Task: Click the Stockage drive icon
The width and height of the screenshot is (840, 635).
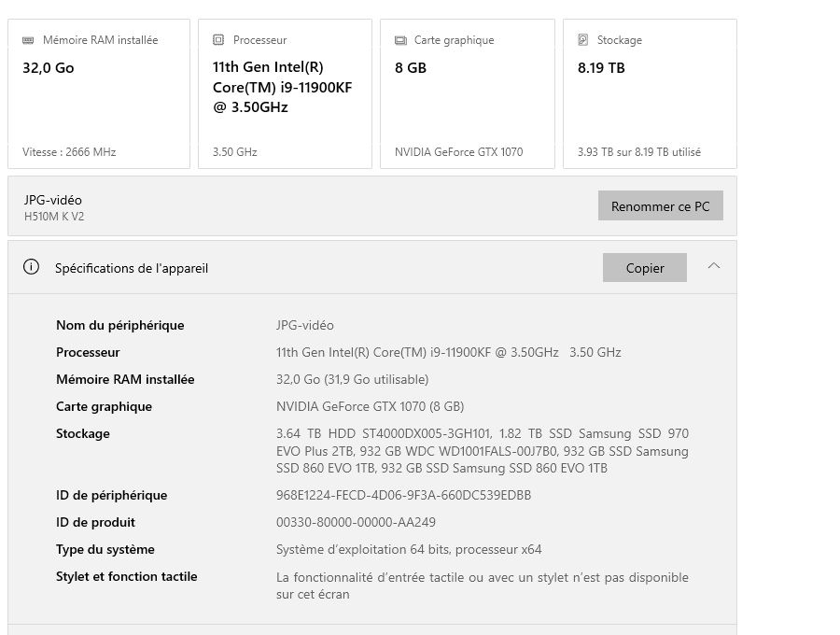Action: [583, 40]
